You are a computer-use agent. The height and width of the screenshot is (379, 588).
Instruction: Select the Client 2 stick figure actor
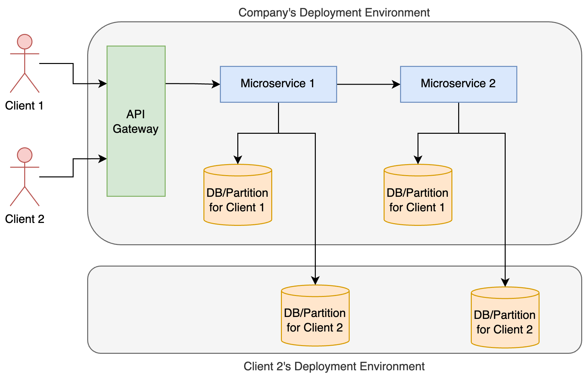pyautogui.click(x=25, y=177)
